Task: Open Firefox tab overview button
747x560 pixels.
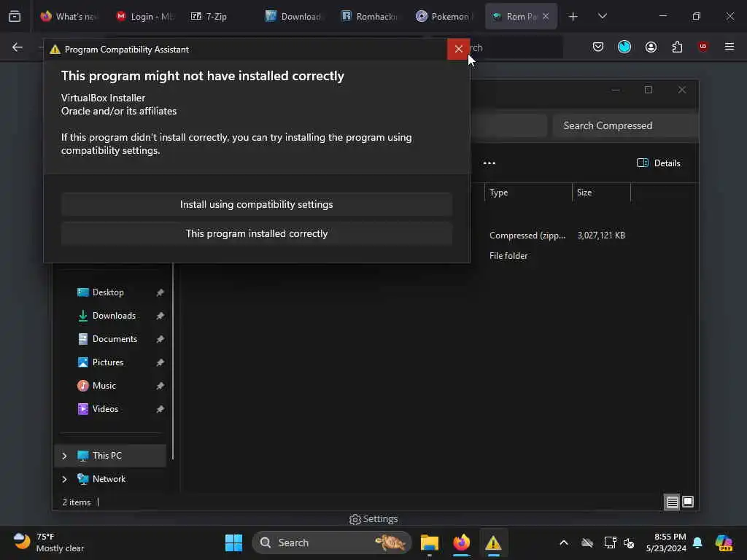Action: pyautogui.click(x=15, y=17)
